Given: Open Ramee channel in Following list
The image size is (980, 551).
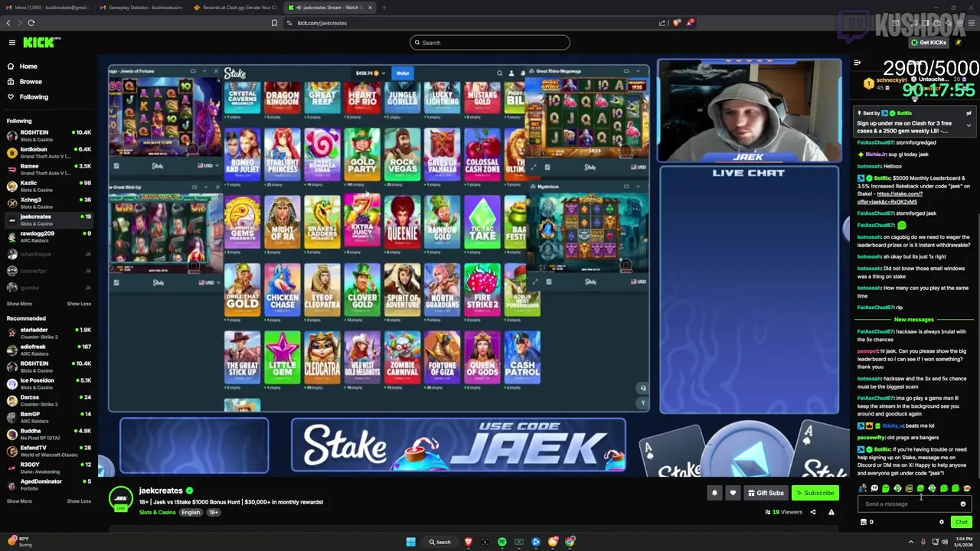Looking at the screenshot, I should (49, 169).
